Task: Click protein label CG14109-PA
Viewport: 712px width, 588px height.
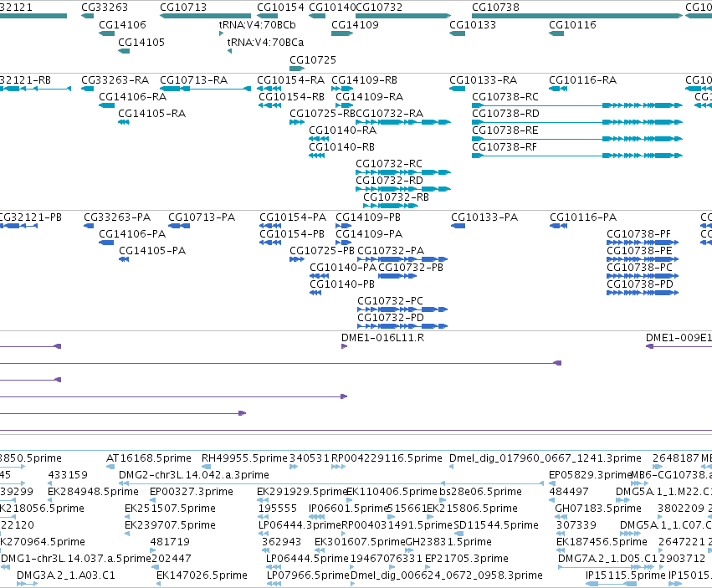Action: [369, 234]
